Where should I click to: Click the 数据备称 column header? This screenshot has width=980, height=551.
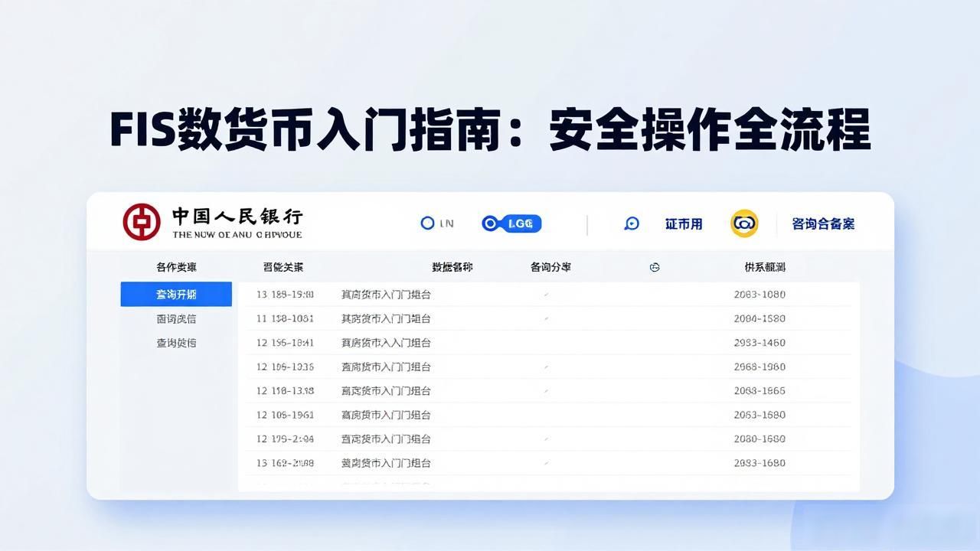(452, 267)
